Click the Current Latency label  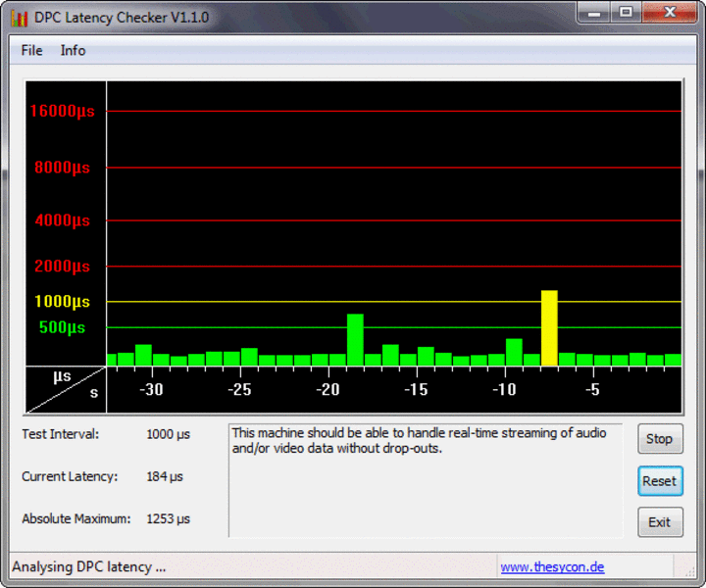(70, 476)
